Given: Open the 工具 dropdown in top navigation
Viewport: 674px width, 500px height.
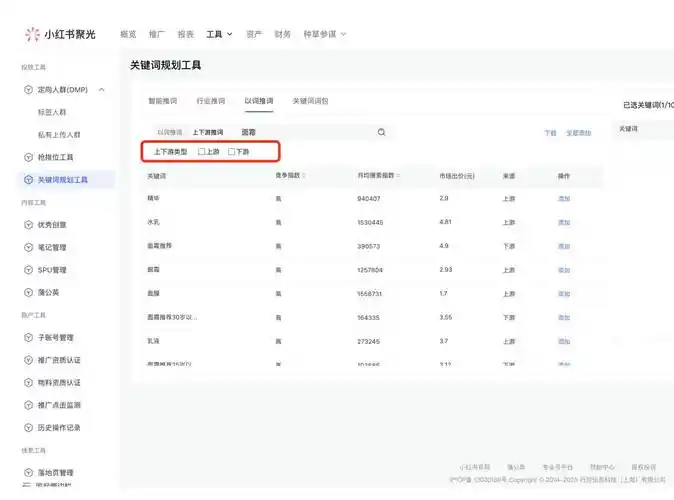Looking at the screenshot, I should click(219, 34).
